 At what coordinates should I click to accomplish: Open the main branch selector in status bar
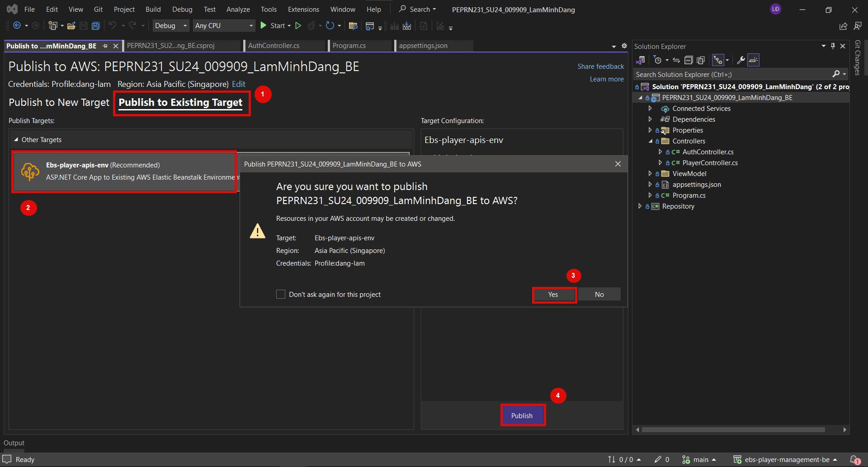[x=699, y=460]
